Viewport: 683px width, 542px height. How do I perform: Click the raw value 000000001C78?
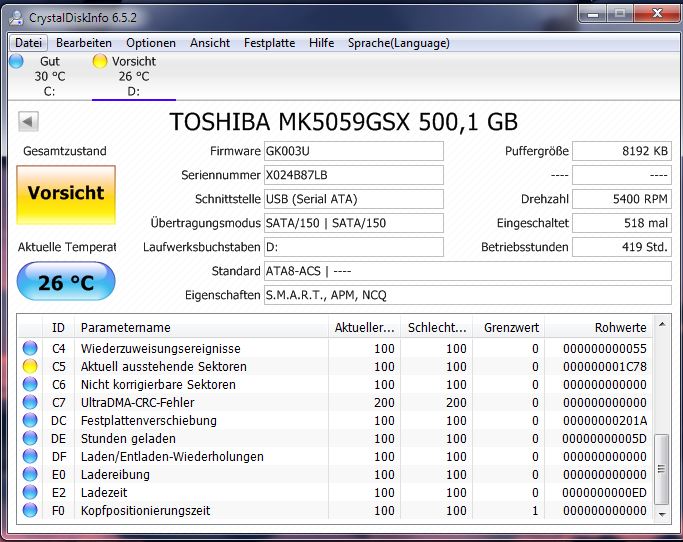pos(605,366)
